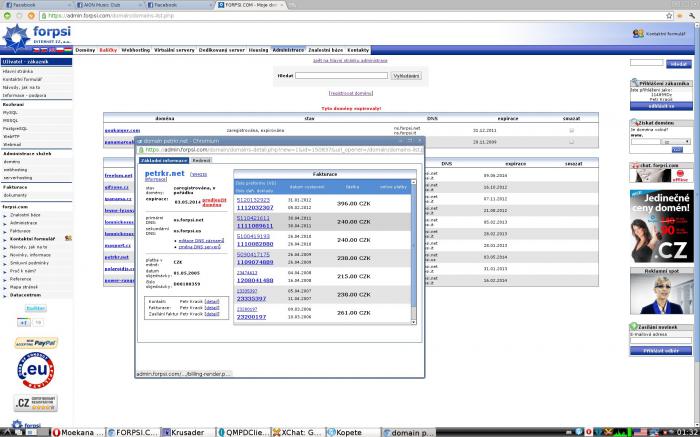Click the Hledat search input field
This screenshot has width=700, height=437.
pyautogui.click(x=341, y=76)
